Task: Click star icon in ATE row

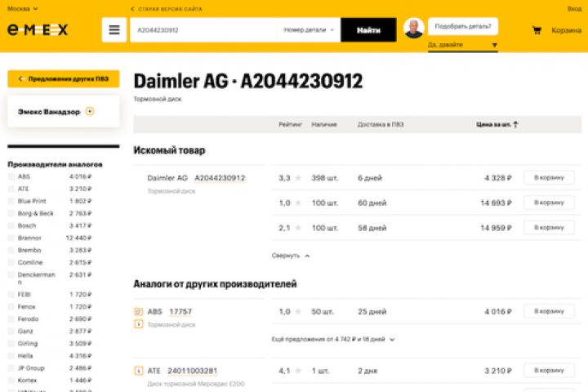Action: [x=298, y=371]
